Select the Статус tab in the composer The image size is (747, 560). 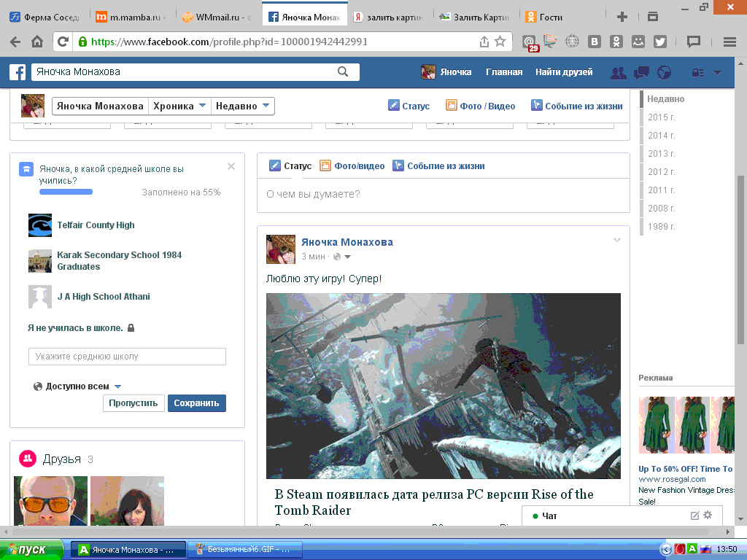(x=290, y=166)
